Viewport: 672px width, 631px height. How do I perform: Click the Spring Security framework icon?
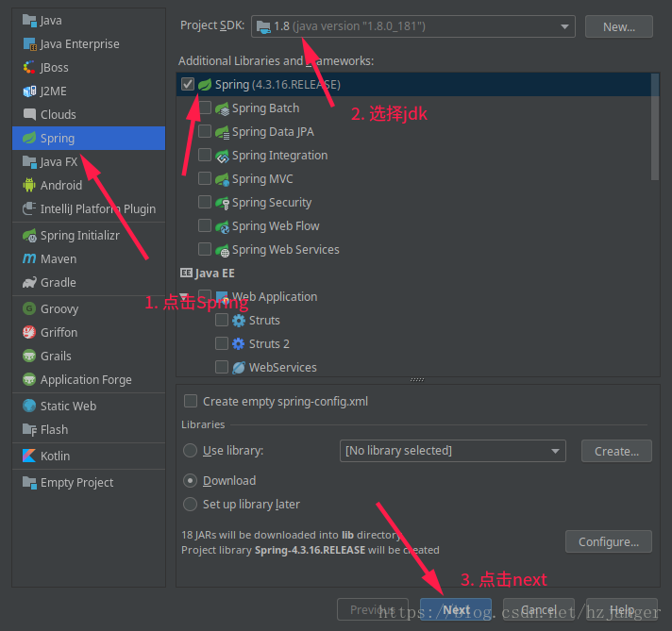[222, 203]
